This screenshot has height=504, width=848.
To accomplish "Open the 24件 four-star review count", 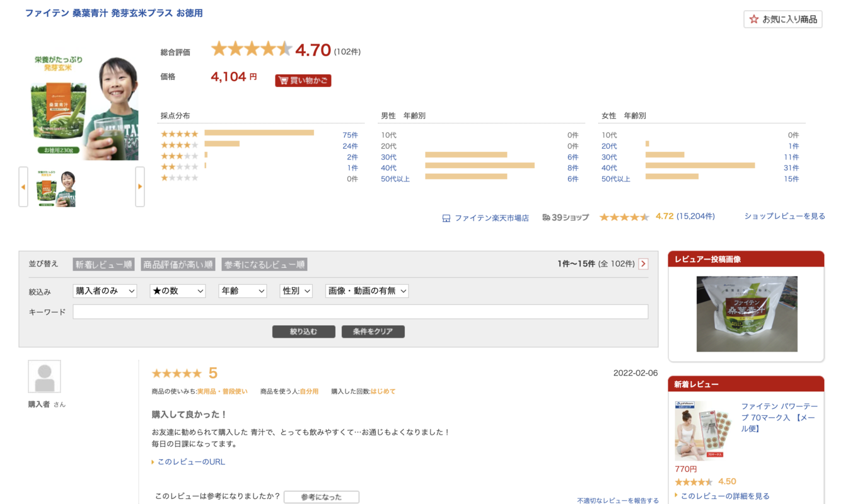I will click(x=350, y=146).
